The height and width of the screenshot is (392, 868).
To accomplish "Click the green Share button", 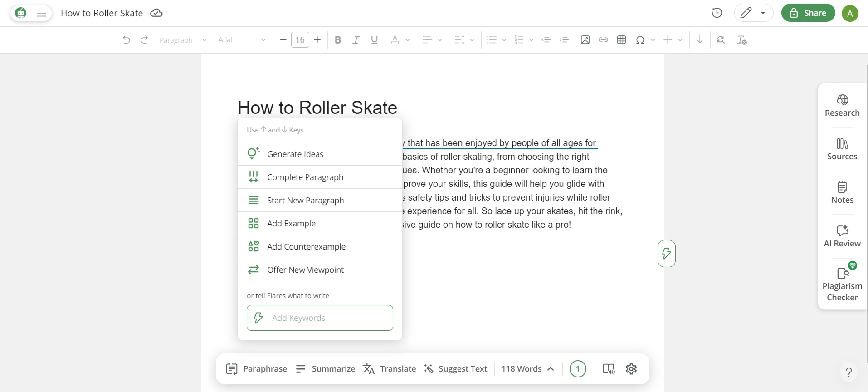I will click(808, 13).
